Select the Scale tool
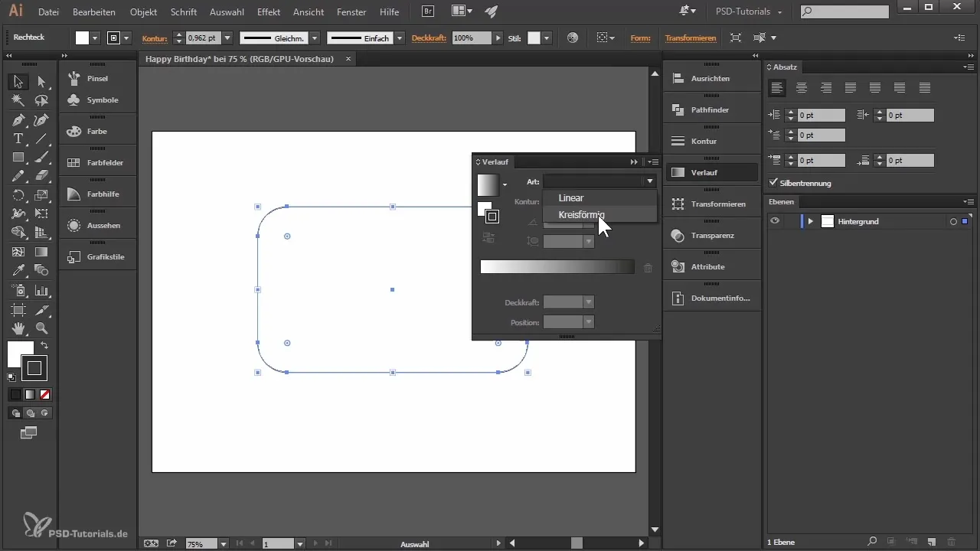Viewport: 980px width, 551px height. pyautogui.click(x=41, y=195)
